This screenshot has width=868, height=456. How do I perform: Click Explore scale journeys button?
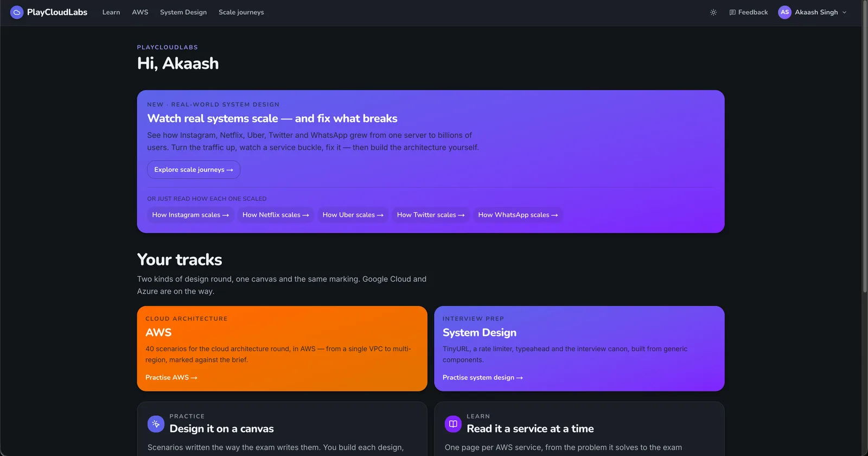(x=194, y=169)
